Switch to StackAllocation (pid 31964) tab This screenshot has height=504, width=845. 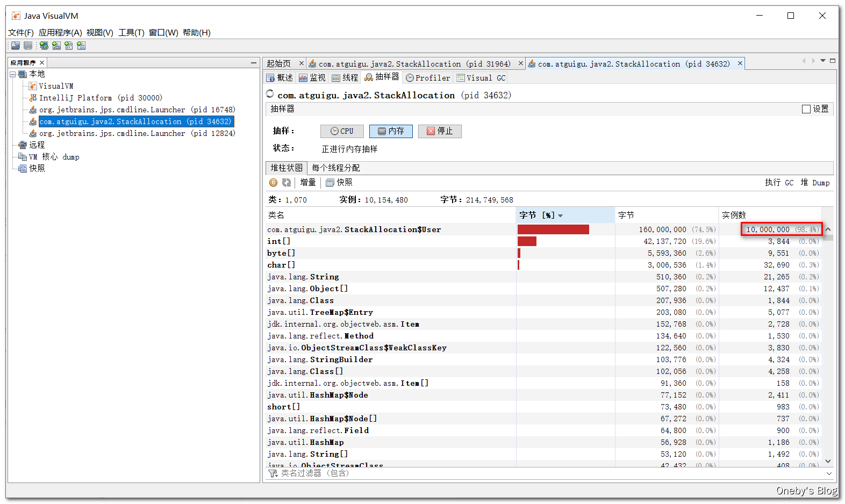414,64
